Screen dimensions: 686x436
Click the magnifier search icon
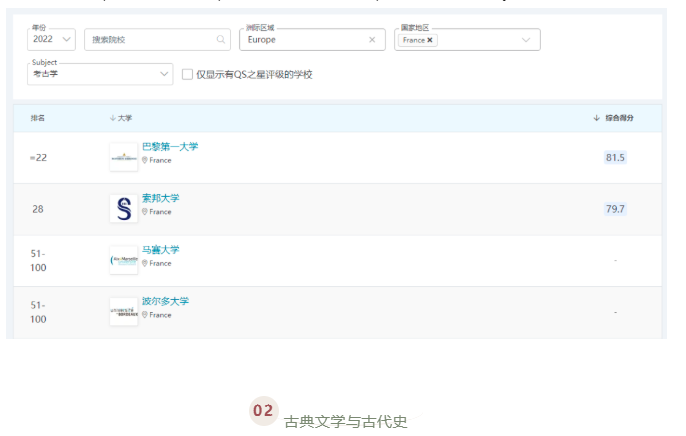[x=221, y=39]
